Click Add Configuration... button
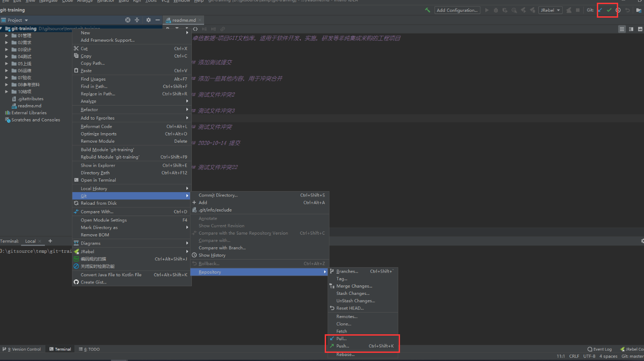644x361 pixels. [x=457, y=10]
